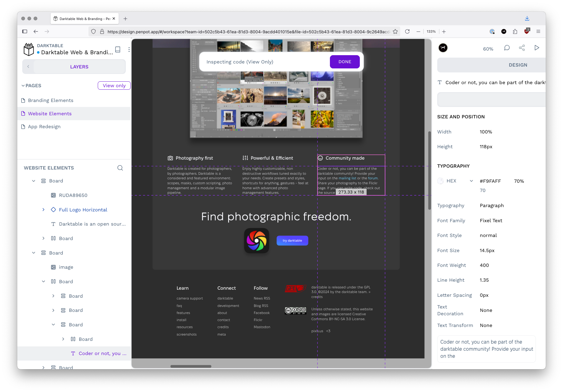Select the Branding Elements page
This screenshot has height=392, width=563.
click(51, 100)
